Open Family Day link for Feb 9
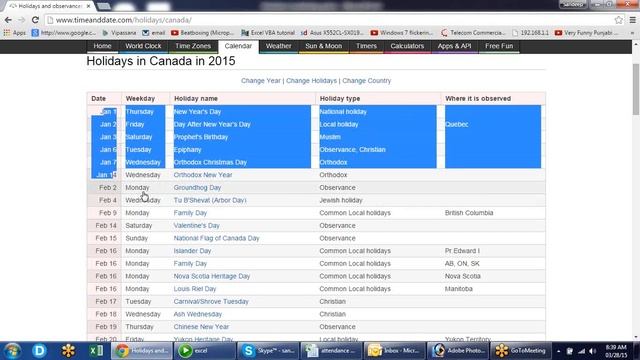Screen dimensions: 640x360 pyautogui.click(x=190, y=213)
